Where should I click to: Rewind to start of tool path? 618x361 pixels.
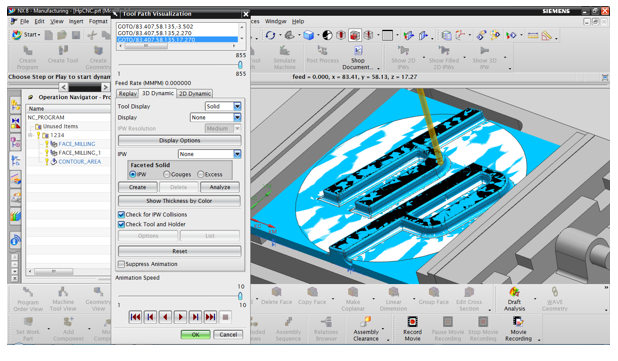[x=135, y=317]
